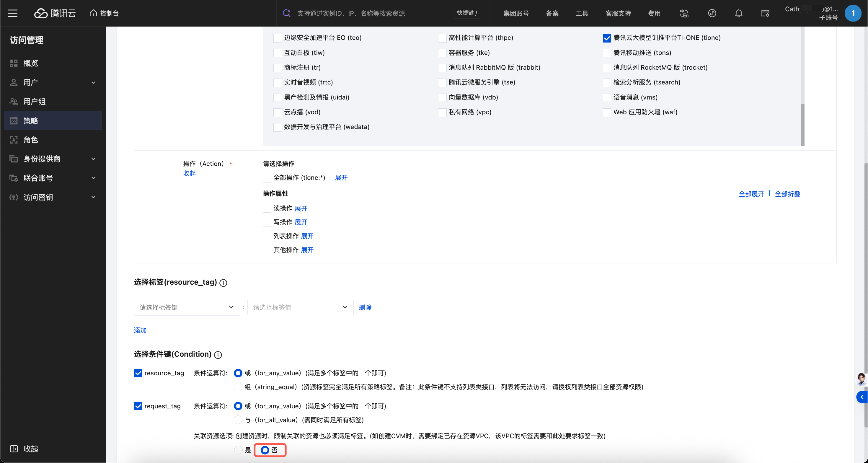Open 集团账号 in top navigation

[x=516, y=13]
